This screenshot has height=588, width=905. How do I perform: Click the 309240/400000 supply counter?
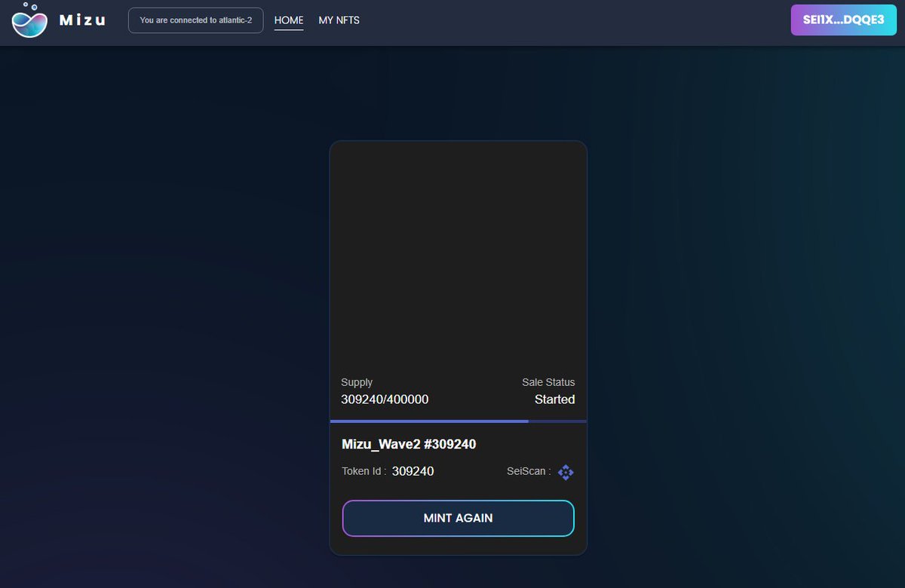click(x=385, y=399)
